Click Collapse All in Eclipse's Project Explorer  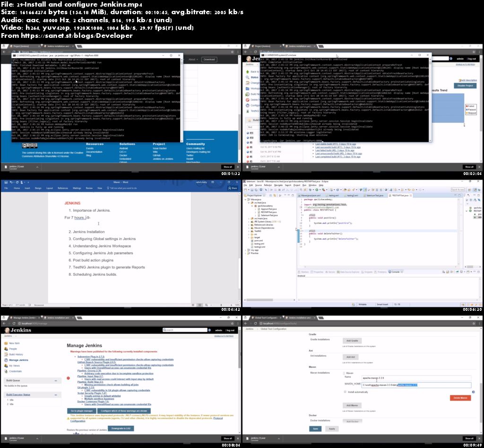click(271, 195)
